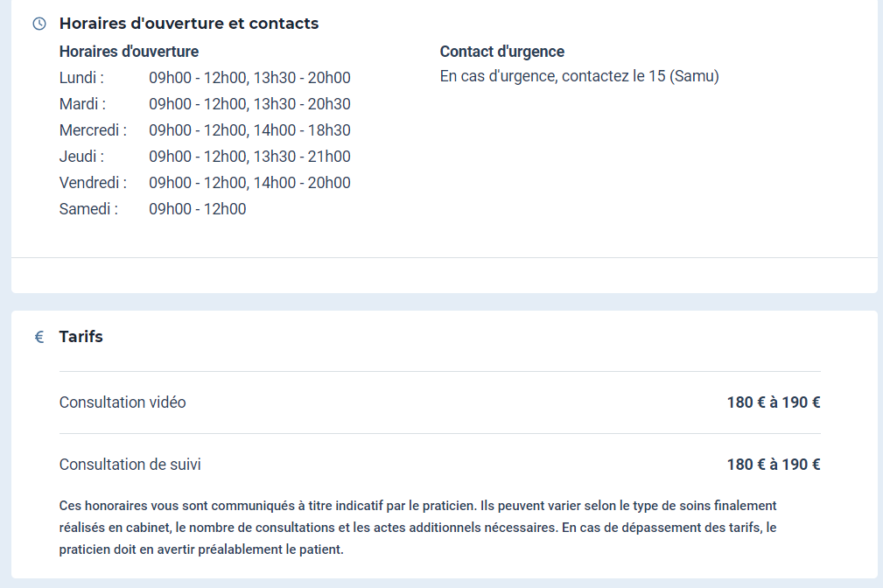Select the Consultation de suivi tariff row
This screenshot has height=588, width=883.
(440, 465)
